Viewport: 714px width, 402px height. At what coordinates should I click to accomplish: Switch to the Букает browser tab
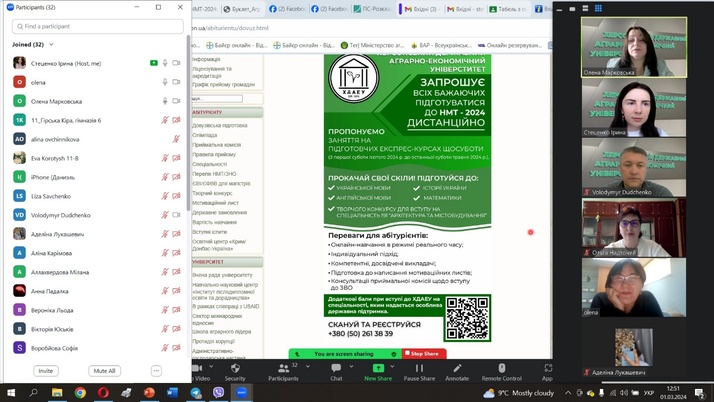(242, 9)
